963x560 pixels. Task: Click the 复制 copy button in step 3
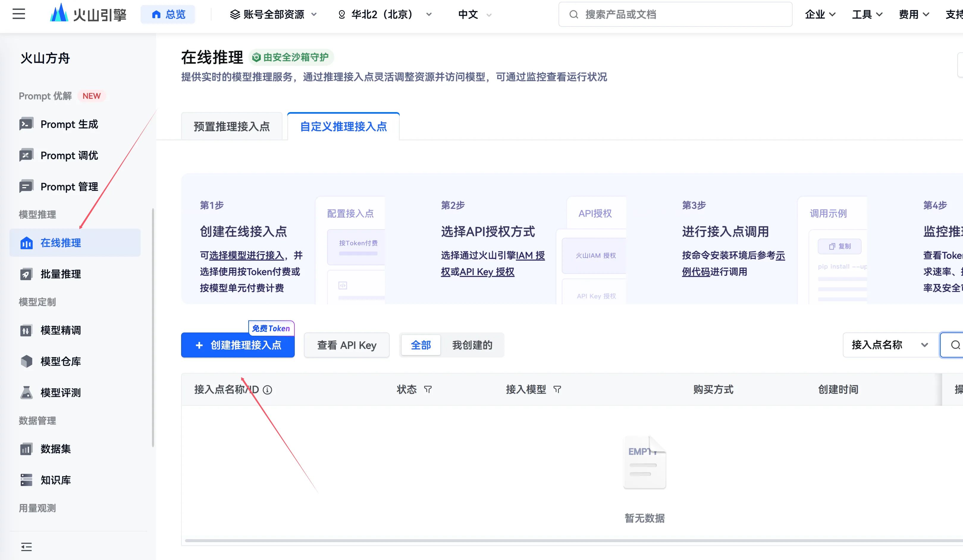[x=840, y=247]
